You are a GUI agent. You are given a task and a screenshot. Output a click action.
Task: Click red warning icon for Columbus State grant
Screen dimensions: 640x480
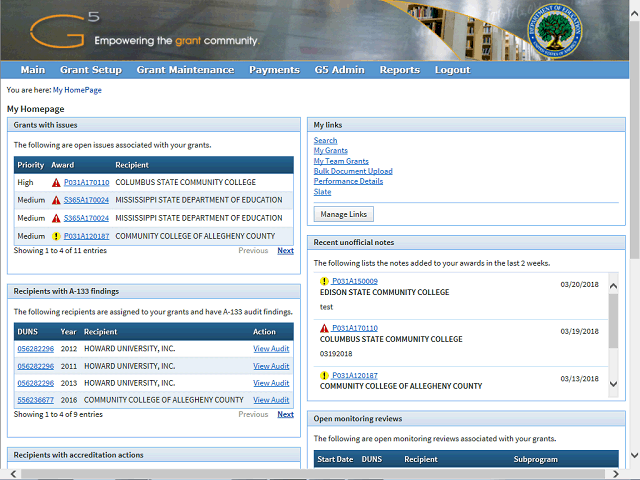(x=56, y=183)
